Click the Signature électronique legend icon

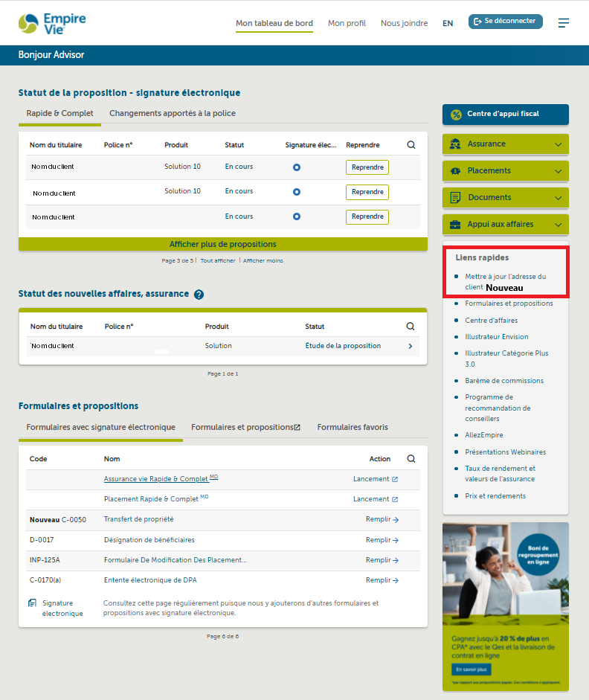pyautogui.click(x=32, y=603)
